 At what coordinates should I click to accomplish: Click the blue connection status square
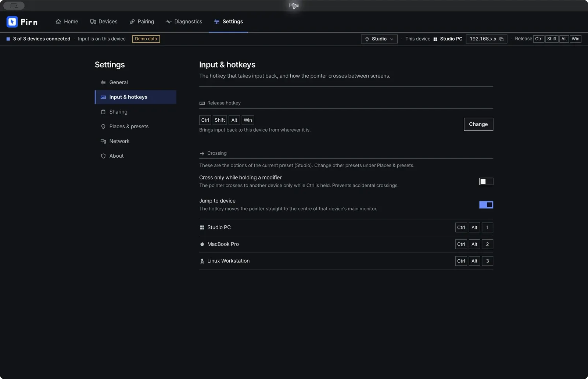[x=8, y=39]
